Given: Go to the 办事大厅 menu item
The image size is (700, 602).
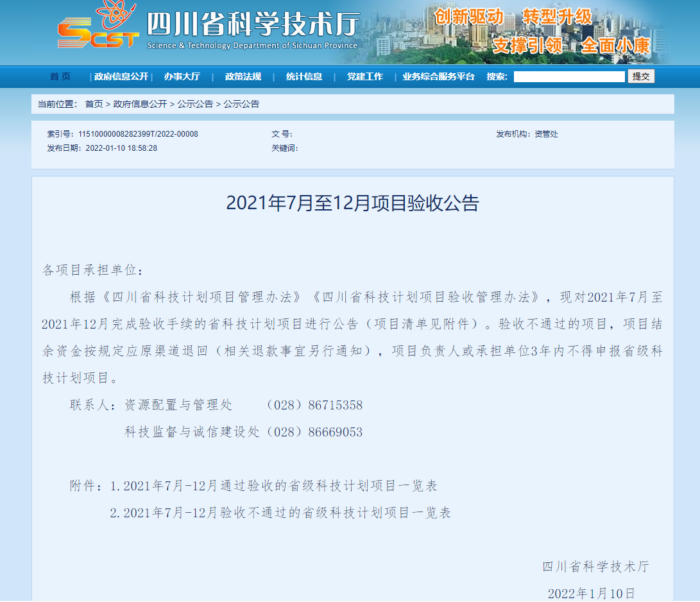Looking at the screenshot, I should 182,76.
